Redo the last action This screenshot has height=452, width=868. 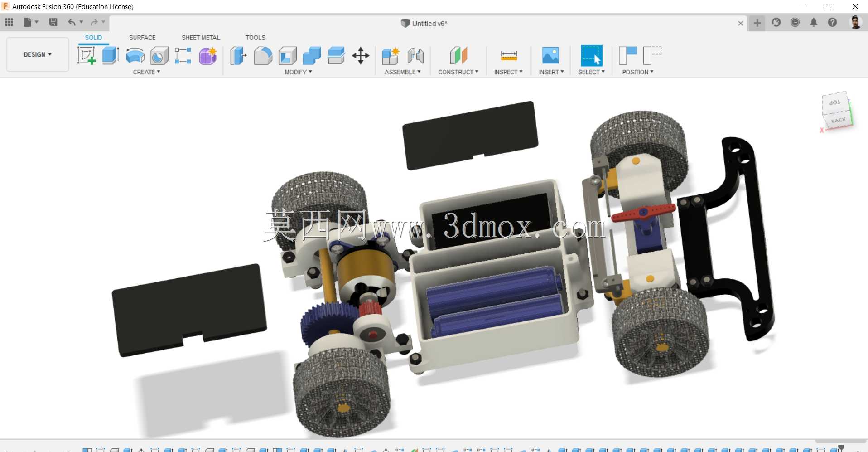(x=94, y=22)
